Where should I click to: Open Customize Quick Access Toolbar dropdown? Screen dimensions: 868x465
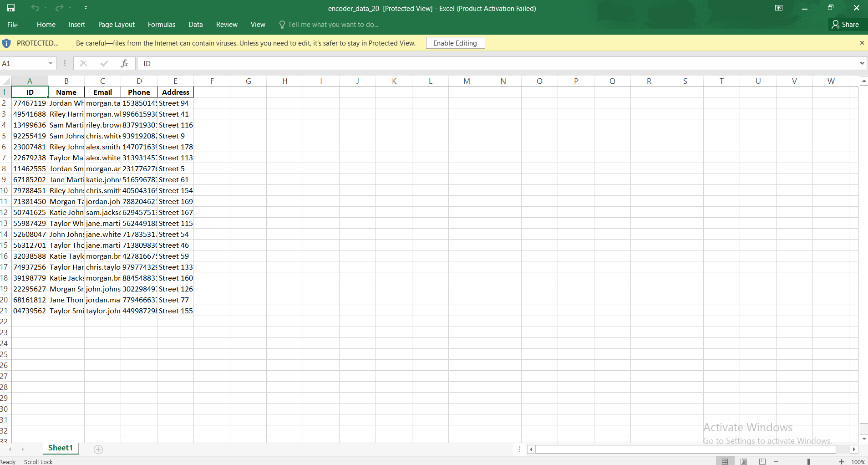86,8
